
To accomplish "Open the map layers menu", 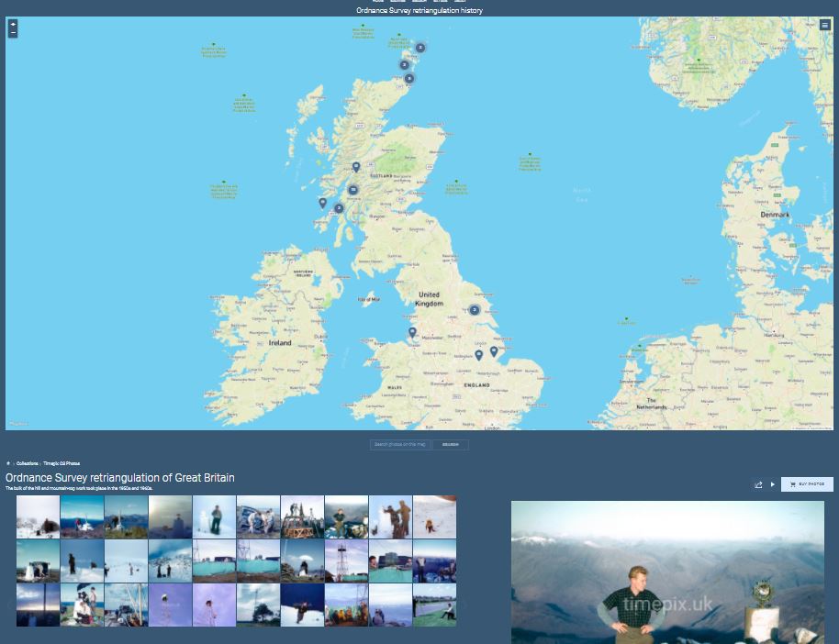I will pyautogui.click(x=824, y=25).
